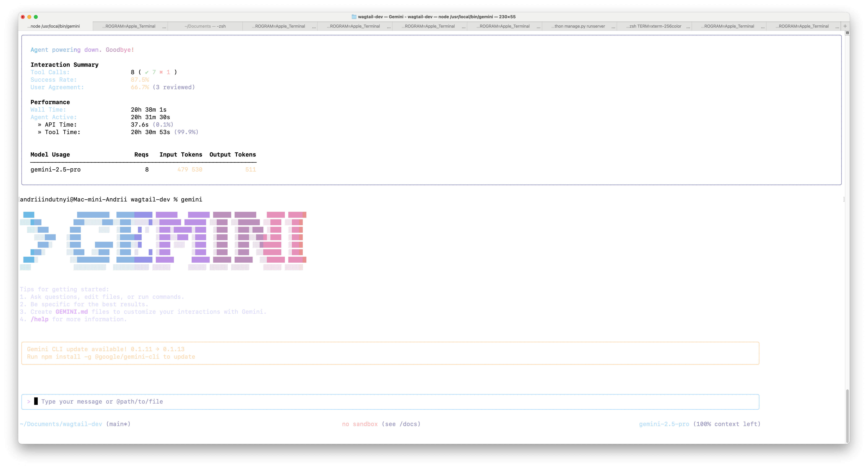
Task: Click the 'no sandbox' footer status
Action: coord(359,424)
